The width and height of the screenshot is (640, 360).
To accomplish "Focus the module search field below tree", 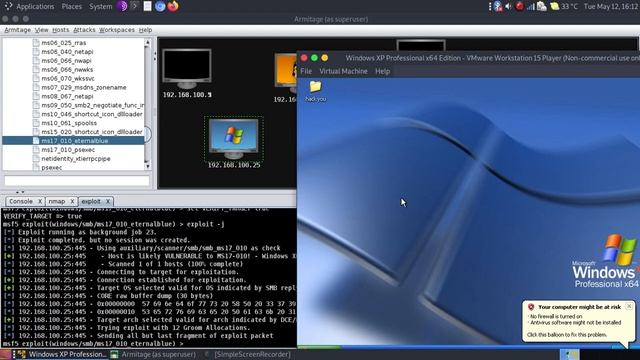I will coord(77,180).
